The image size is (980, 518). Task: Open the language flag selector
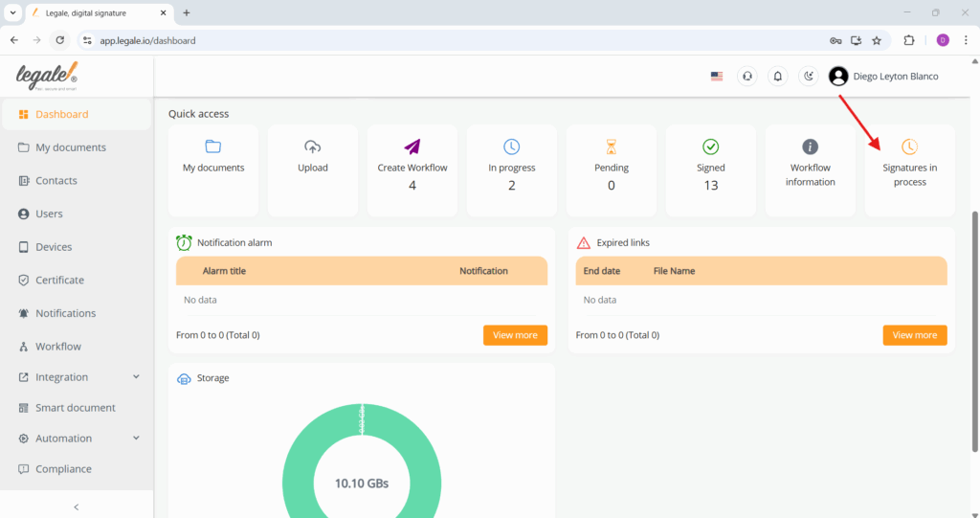coord(717,77)
